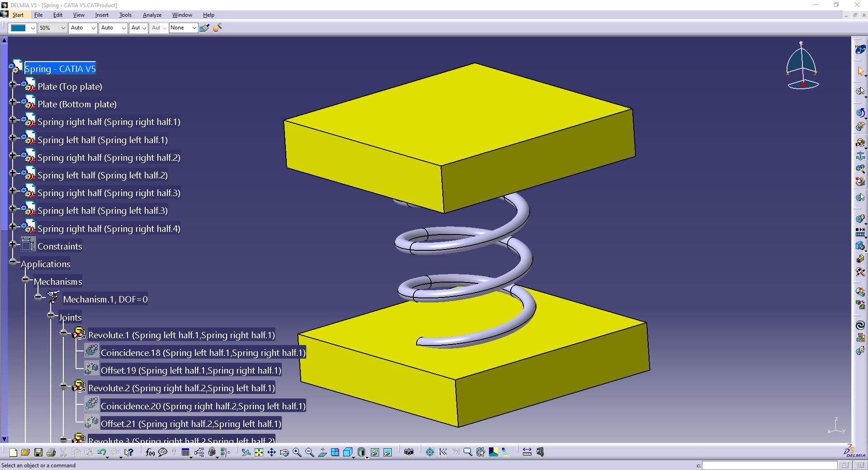Screen dimensions: 868x470
Task: Open the Multi-View layout icon
Action: coord(335,452)
